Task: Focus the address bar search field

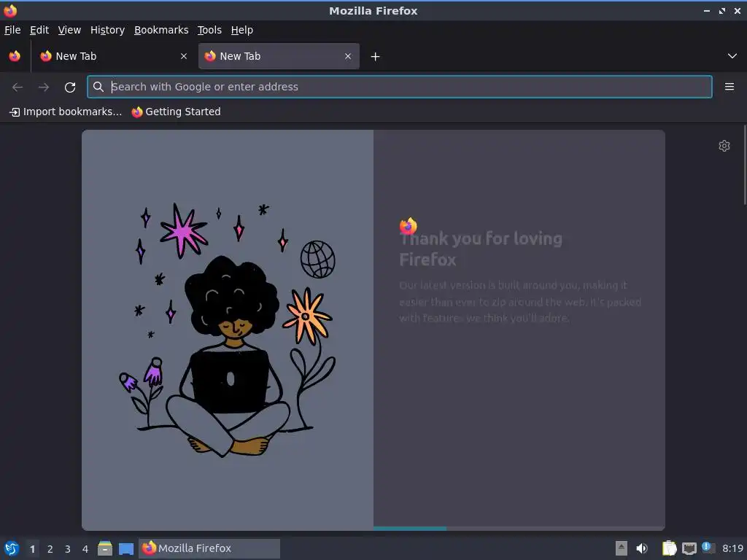Action: [x=399, y=87]
